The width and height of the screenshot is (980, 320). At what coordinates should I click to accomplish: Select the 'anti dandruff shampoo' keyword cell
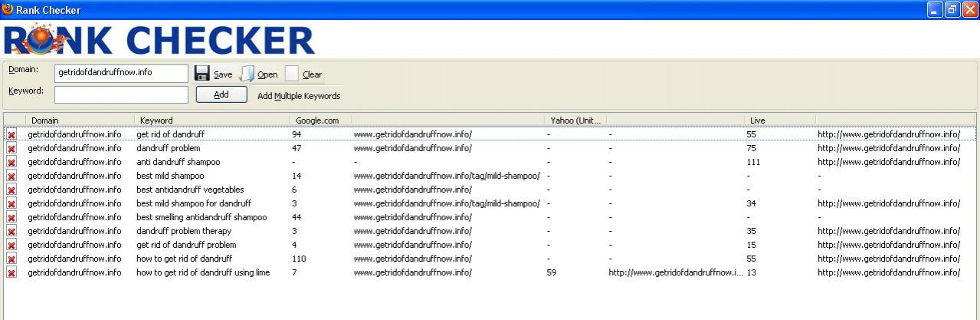(178, 162)
